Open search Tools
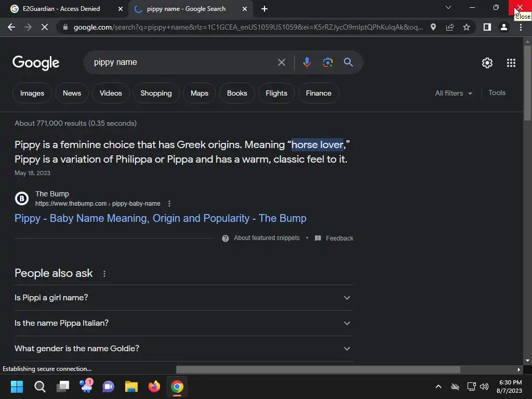The image size is (532, 399). (x=497, y=93)
